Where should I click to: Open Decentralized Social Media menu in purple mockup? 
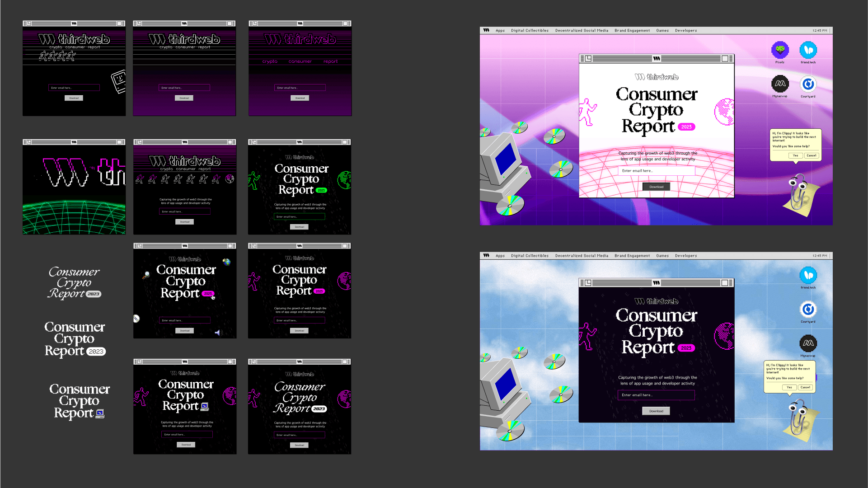[582, 31]
